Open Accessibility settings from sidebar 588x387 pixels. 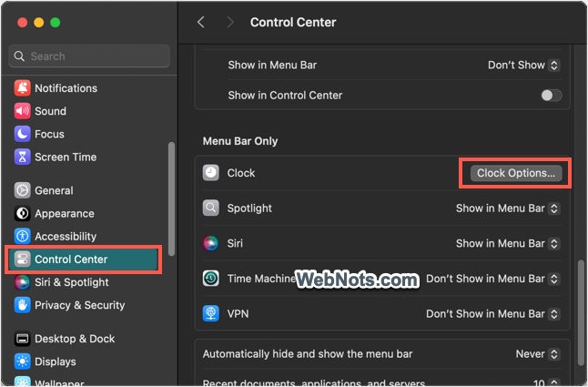84,236
